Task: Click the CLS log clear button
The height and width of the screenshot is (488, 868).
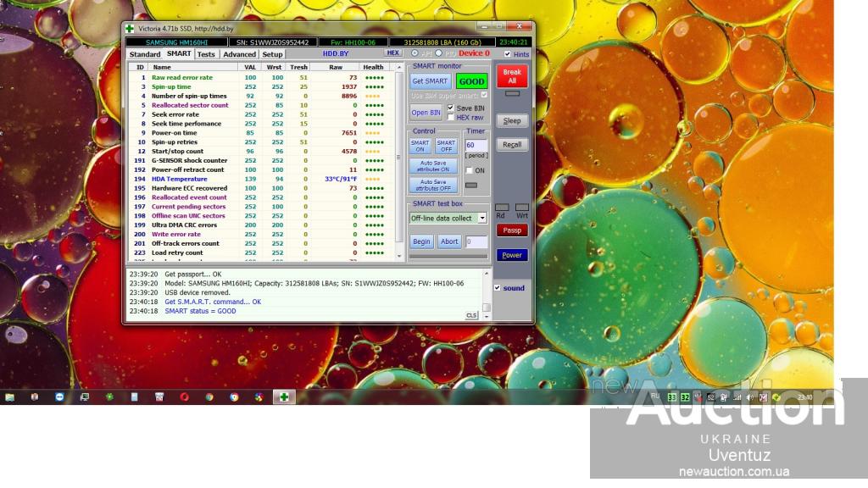Action: pyautogui.click(x=471, y=315)
